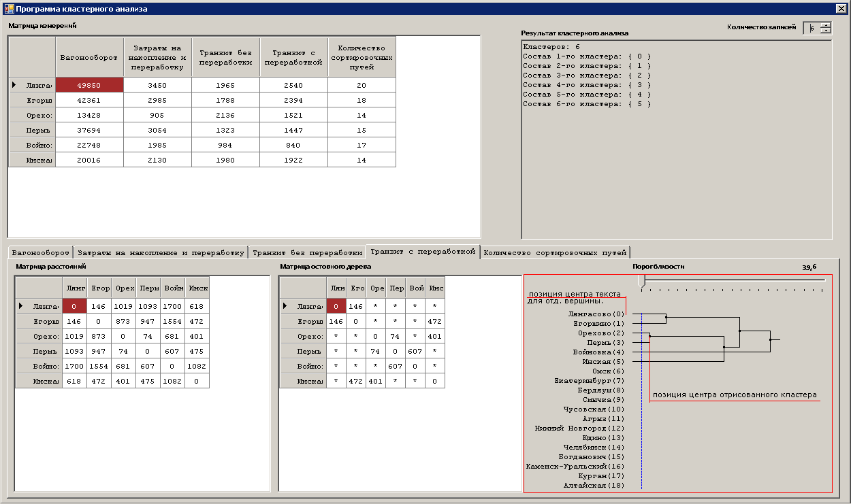The image size is (851, 504).
Task: Click "Вагонооборот" column header in measurements matrix
Action: coord(89,57)
